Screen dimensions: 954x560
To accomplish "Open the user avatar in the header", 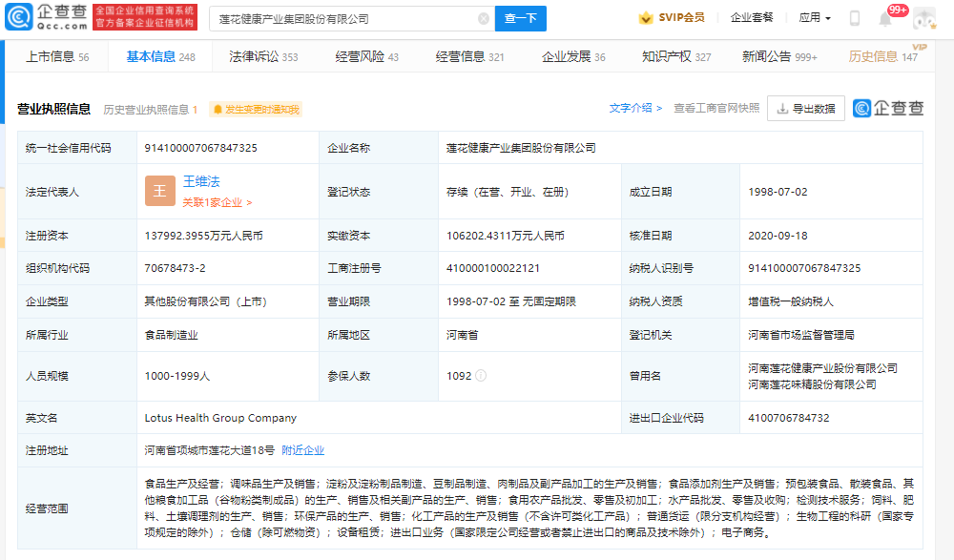I will point(924,18).
